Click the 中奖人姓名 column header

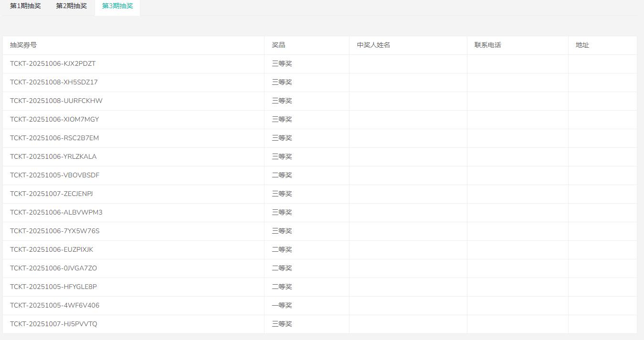[373, 45]
